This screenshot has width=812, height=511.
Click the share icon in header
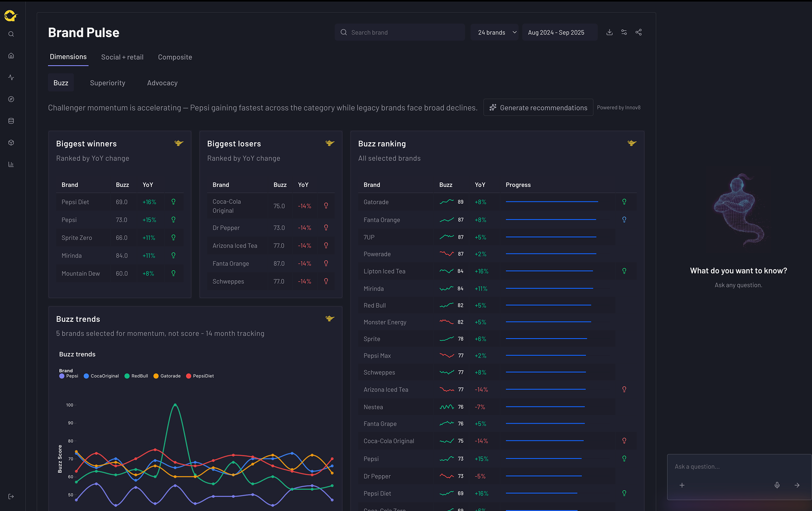[639, 32]
